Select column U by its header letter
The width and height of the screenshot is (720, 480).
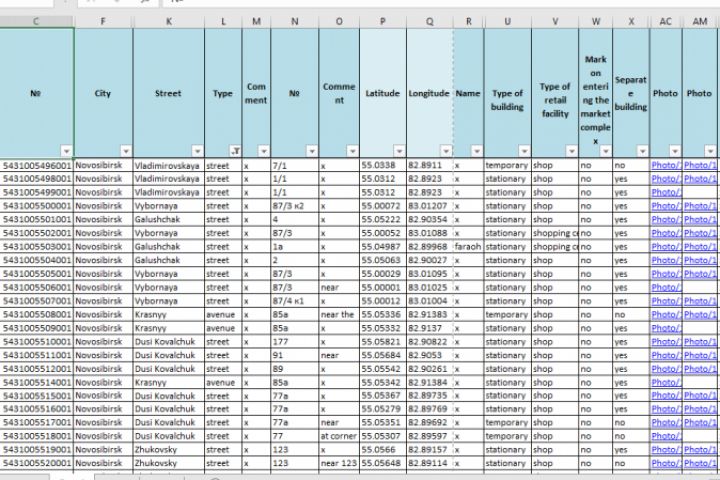pyautogui.click(x=507, y=22)
